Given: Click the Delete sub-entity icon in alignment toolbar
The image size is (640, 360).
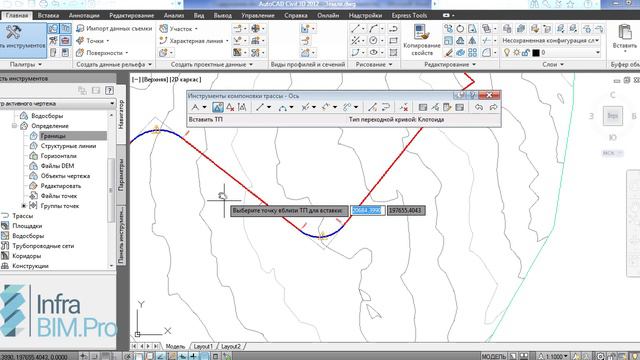Looking at the screenshot, I should point(404,107).
